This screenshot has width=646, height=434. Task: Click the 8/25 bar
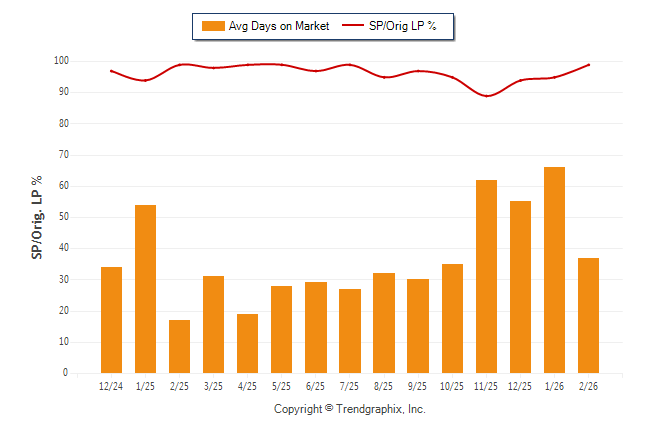[384, 323]
